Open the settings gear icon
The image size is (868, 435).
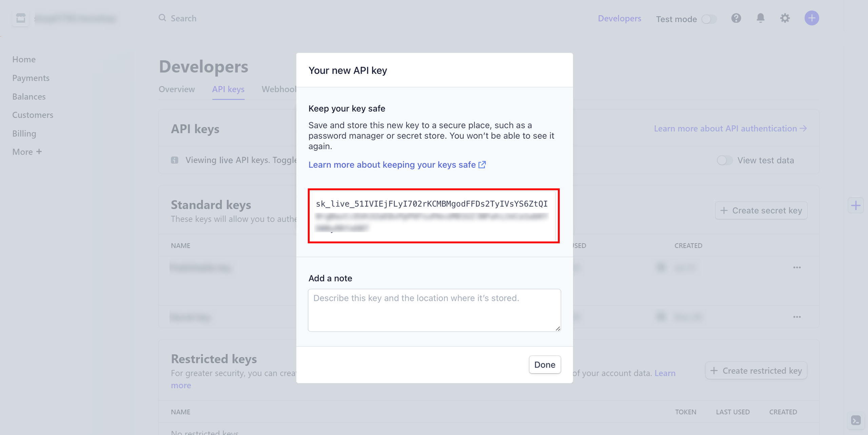coord(785,18)
